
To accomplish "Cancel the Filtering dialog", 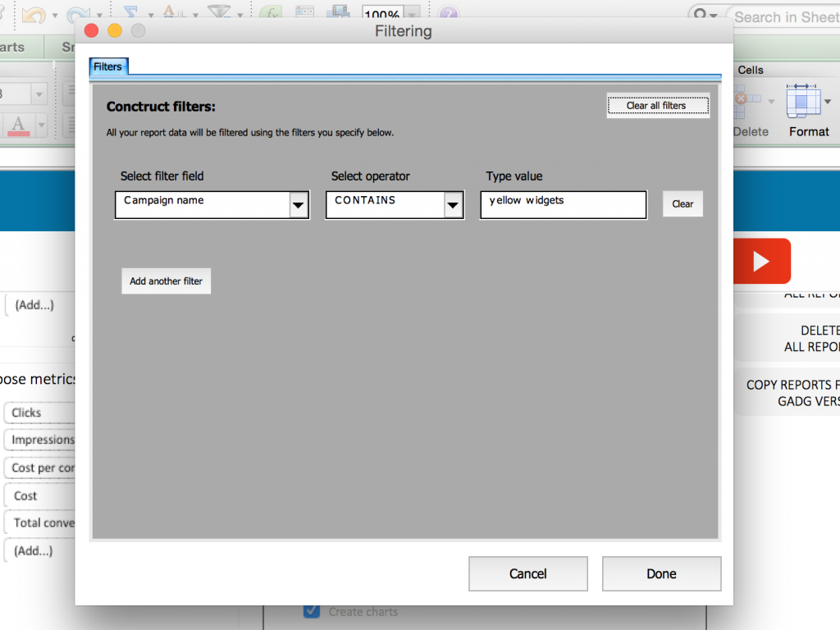I will [x=527, y=573].
